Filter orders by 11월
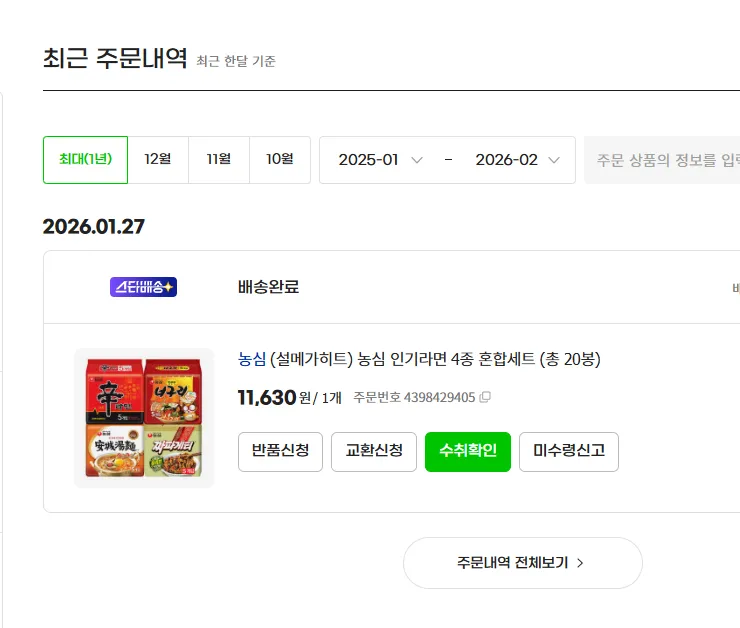 pos(219,160)
